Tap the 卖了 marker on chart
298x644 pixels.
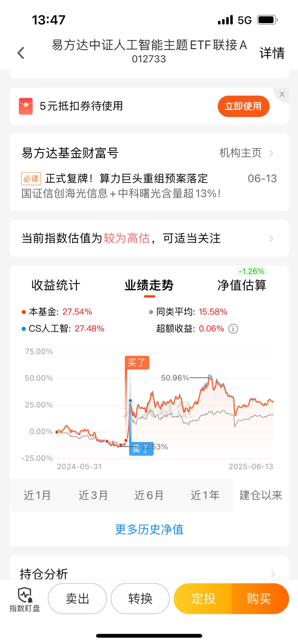[x=141, y=449]
